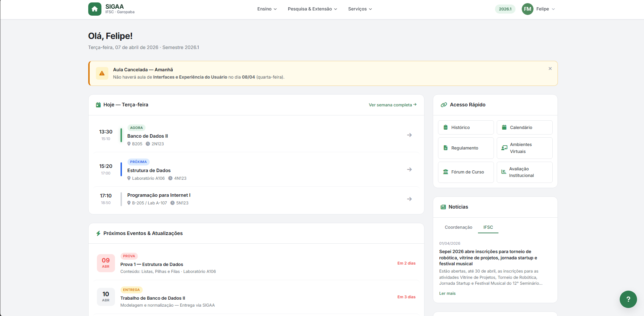Click the Fórum de Curso building icon
Image resolution: width=644 pixels, height=316 pixels.
point(445,172)
